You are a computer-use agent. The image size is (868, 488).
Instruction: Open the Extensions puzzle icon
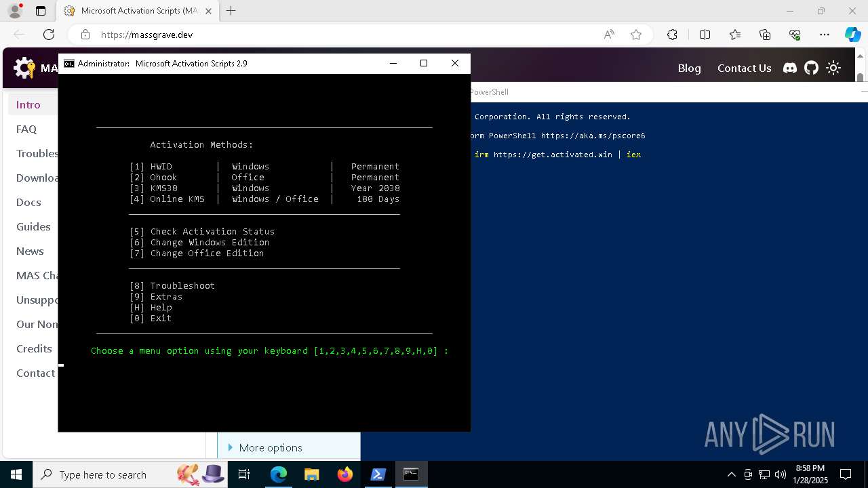672,35
